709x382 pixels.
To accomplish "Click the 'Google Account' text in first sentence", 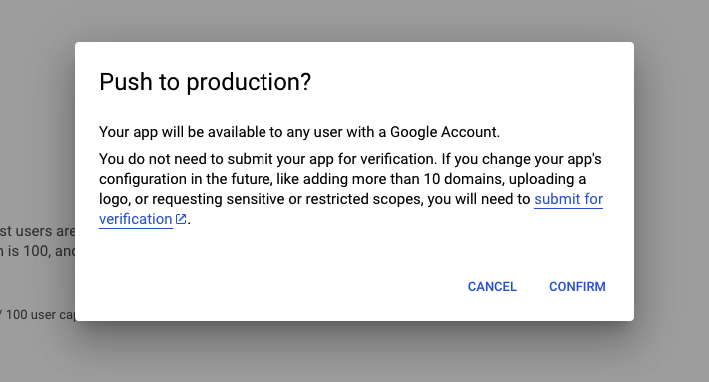I will coord(444,132).
